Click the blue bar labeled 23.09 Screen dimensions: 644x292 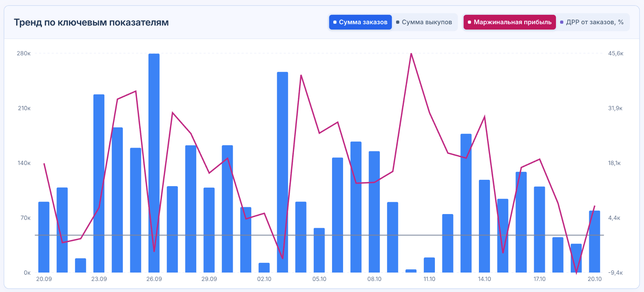click(x=99, y=183)
